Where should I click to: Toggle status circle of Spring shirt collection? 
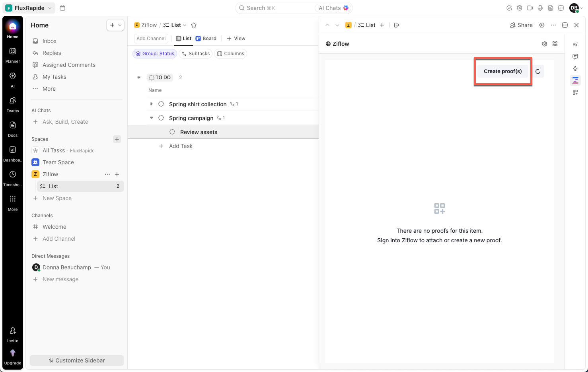tap(161, 104)
